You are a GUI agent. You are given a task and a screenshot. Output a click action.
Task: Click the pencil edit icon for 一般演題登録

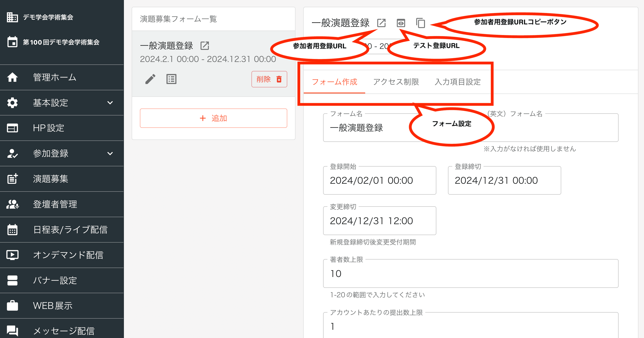coord(150,79)
